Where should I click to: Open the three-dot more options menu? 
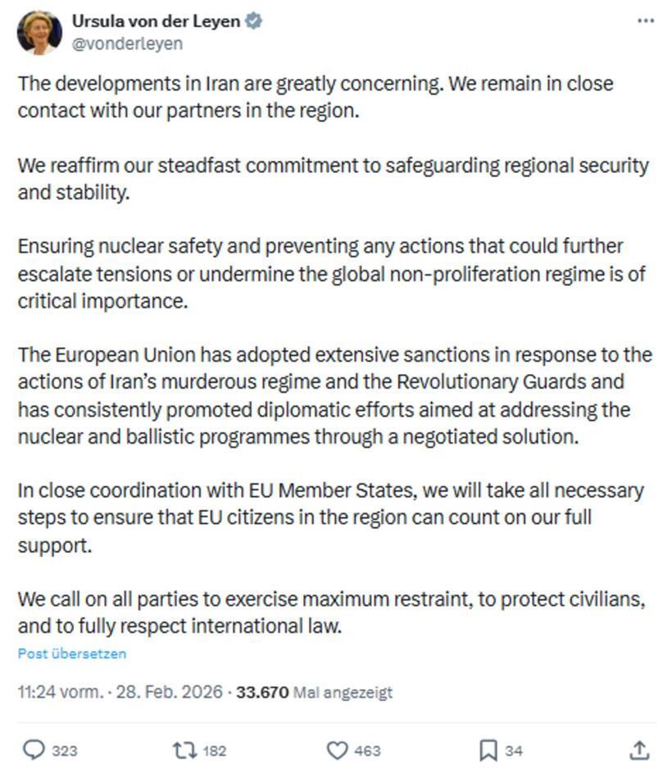click(646, 21)
